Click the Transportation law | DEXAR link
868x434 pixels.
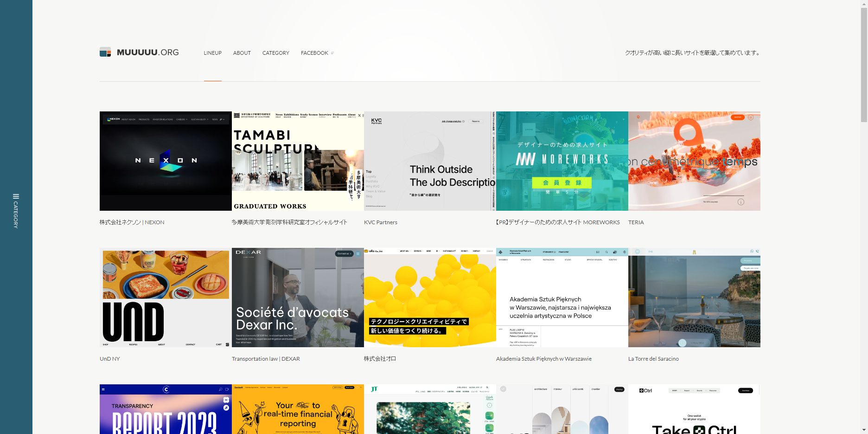point(266,359)
